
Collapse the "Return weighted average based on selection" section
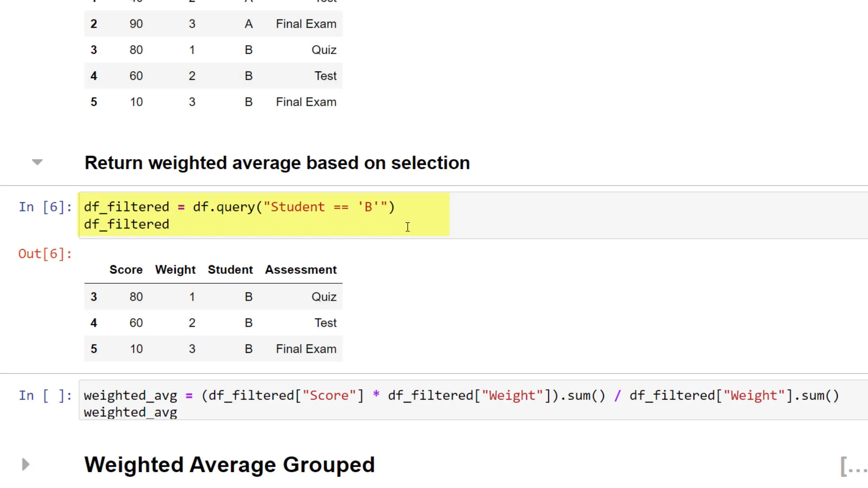pos(37,162)
